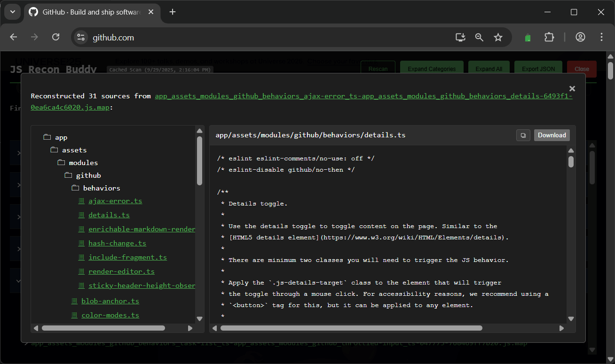Screen dimensions: 615x364
Task: Click the zoom magnifier icon in address bar
Action: [x=479, y=38]
